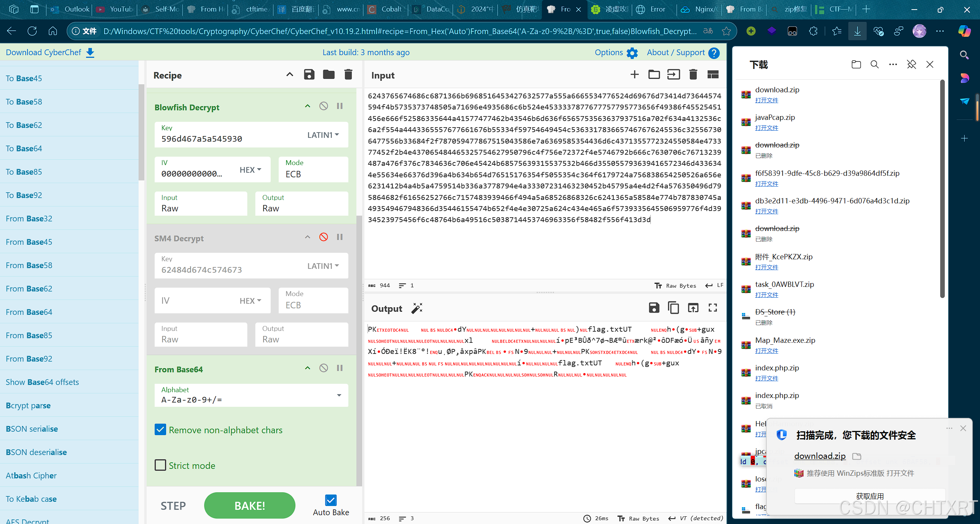Open Blowfish Key format LATIN1 dropdown
980x524 pixels.
click(323, 135)
